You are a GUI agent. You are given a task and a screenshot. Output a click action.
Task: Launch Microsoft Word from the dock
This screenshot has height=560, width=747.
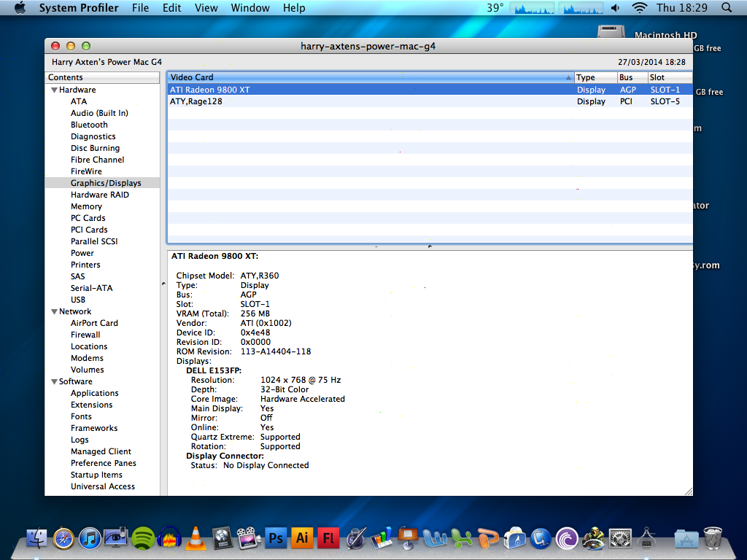(x=435, y=539)
